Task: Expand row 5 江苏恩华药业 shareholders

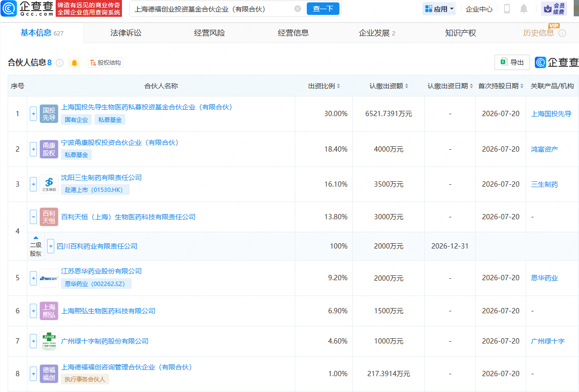Action: pyautogui.click(x=34, y=278)
